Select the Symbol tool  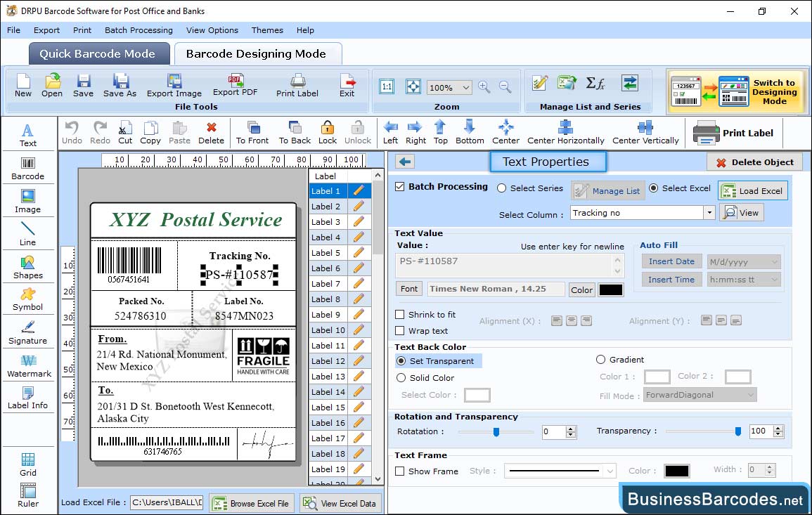27,300
